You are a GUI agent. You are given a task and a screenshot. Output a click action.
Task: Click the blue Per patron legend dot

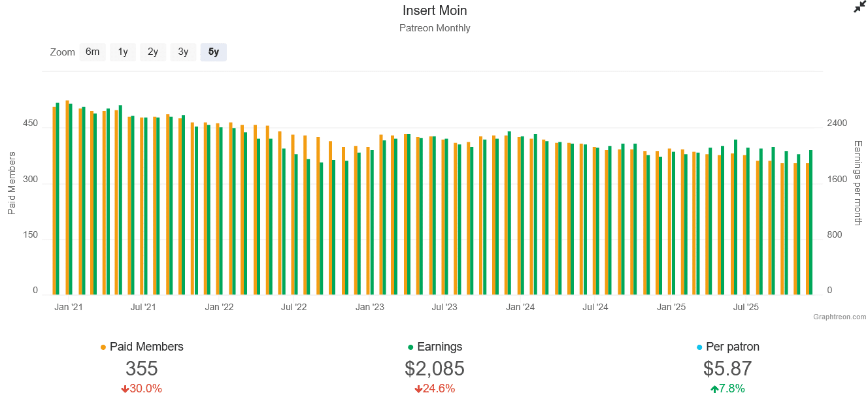[700, 347]
